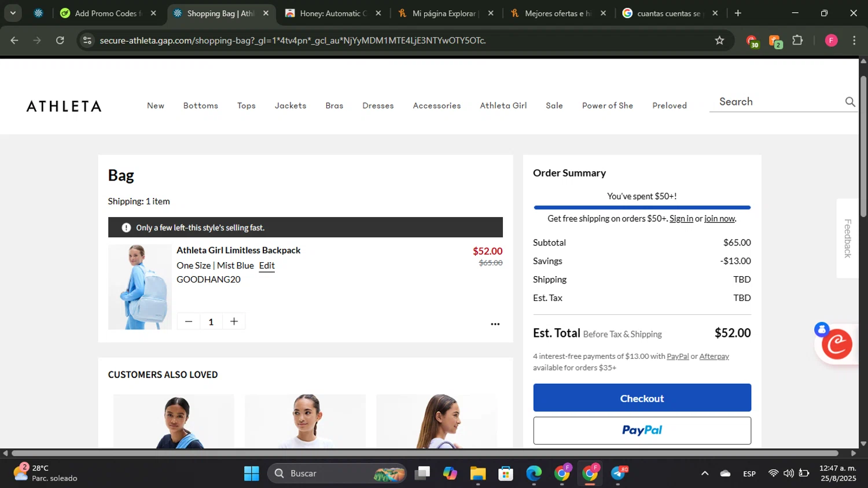Image resolution: width=868 pixels, height=488 pixels.
Task: Close the Shopping Bag tab
Action: pos(266,13)
